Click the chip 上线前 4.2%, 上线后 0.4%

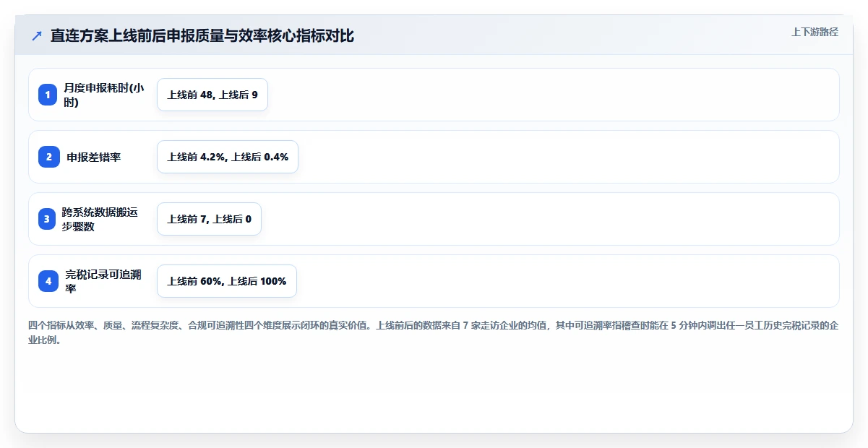228,157
